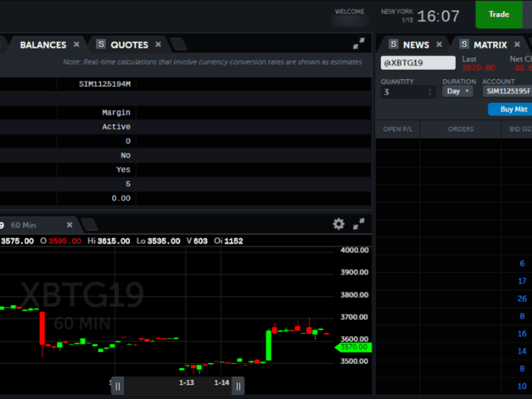Click the left chart range slider handle
532x399 pixels.
tap(118, 386)
